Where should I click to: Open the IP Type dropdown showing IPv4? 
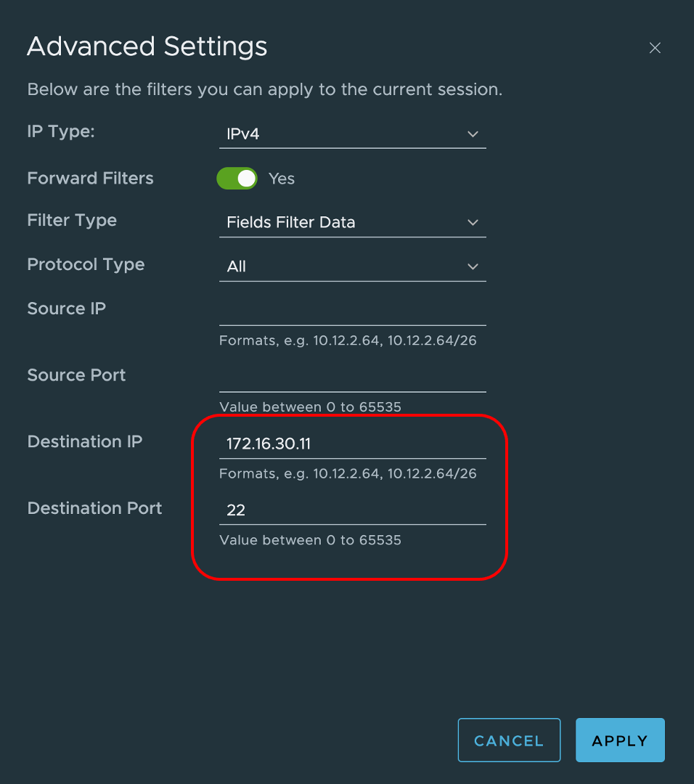tap(352, 134)
